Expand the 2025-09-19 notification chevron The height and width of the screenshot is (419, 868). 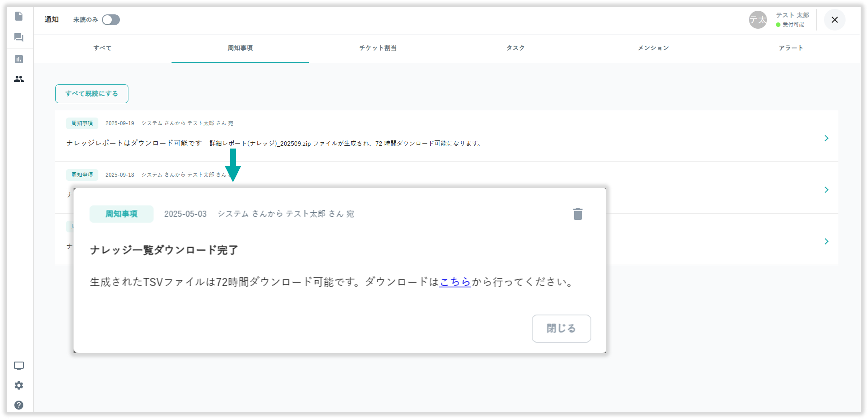[x=826, y=138]
